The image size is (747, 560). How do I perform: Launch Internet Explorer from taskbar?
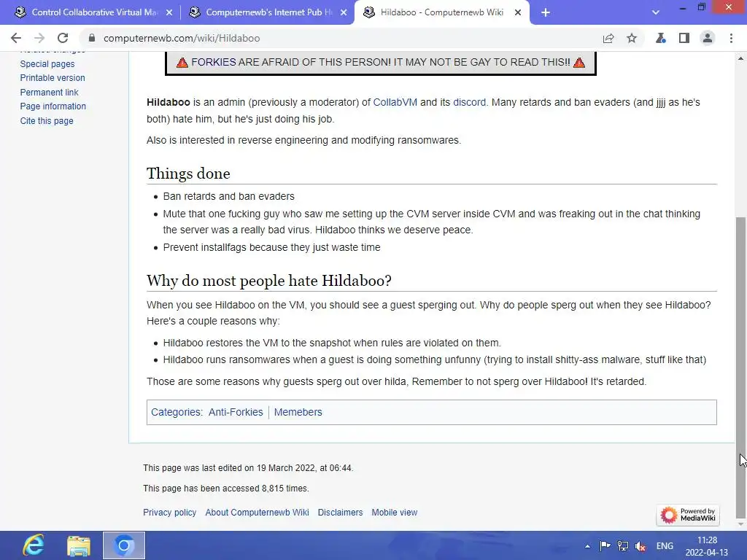click(x=34, y=545)
